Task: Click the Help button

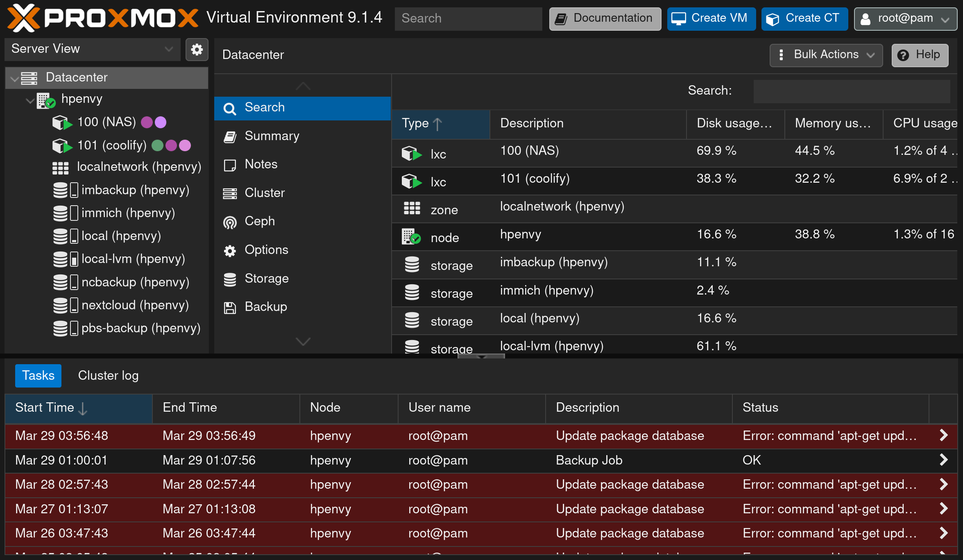Action: coord(920,55)
